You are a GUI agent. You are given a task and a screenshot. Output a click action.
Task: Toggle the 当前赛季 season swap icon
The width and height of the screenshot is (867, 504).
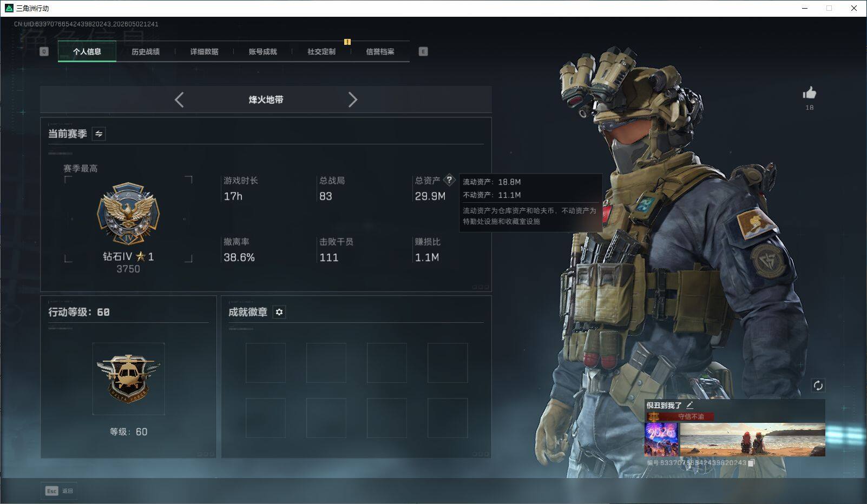click(x=98, y=134)
